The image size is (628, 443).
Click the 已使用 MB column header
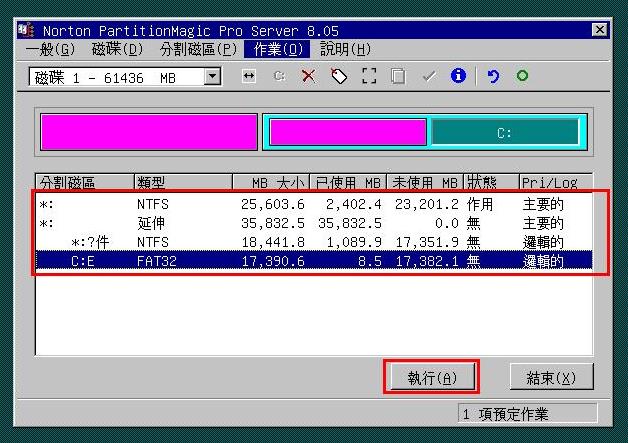[x=348, y=182]
